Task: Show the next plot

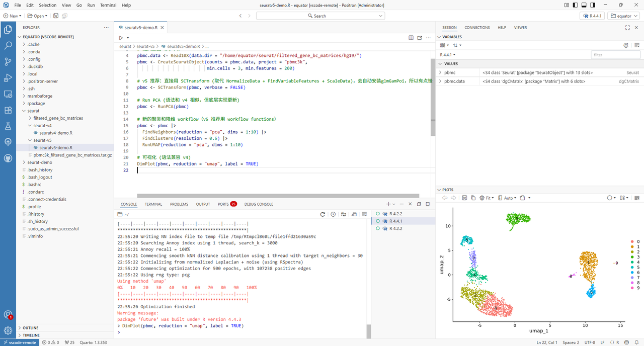Action: (453, 198)
